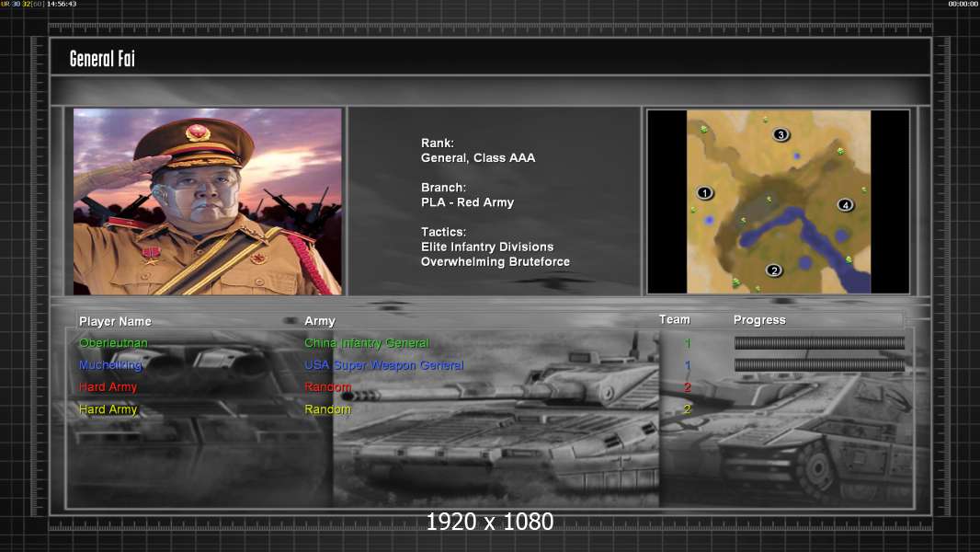Click the 'General Fai' screen title
This screenshot has height=552, width=980.
[x=102, y=59]
